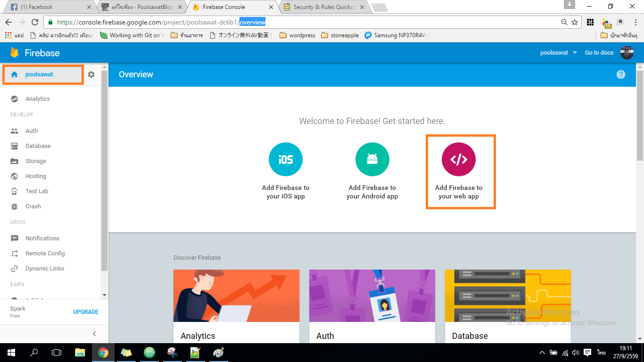The height and width of the screenshot is (362, 644).
Task: Click the Database sidebar icon
Action: tap(15, 146)
